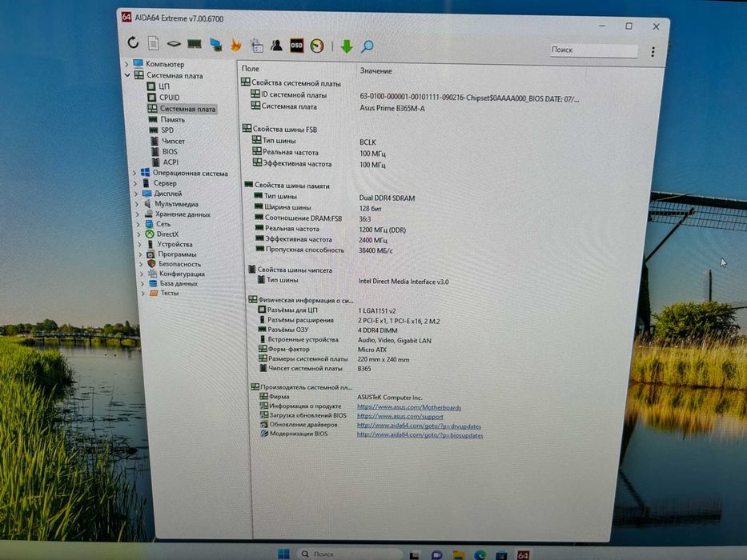
Task: Open the Windows Start menu
Action: pyautogui.click(x=283, y=554)
